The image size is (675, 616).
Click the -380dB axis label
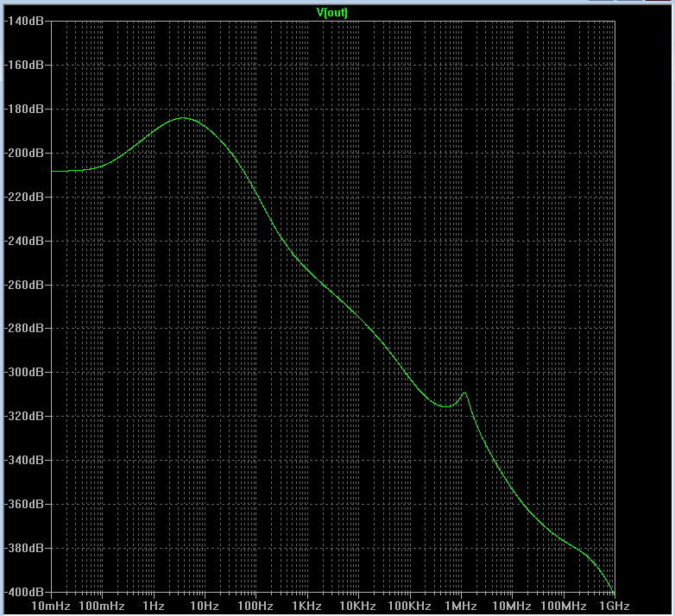tap(23, 548)
